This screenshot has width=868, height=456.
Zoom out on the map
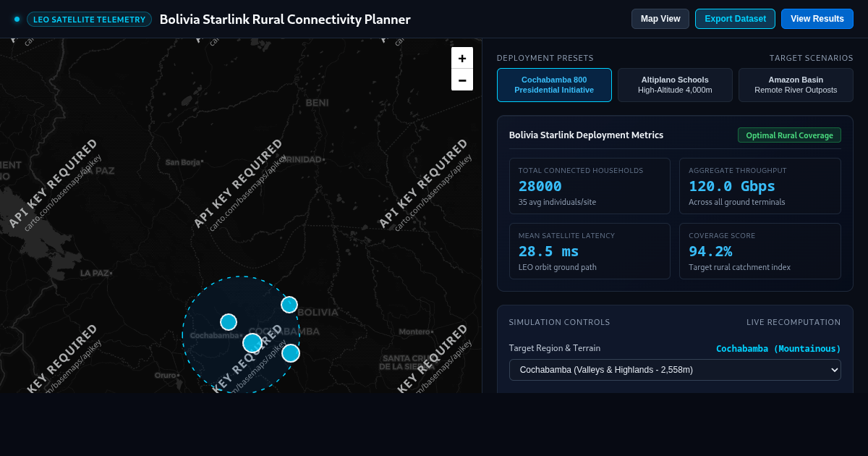pyautogui.click(x=462, y=80)
